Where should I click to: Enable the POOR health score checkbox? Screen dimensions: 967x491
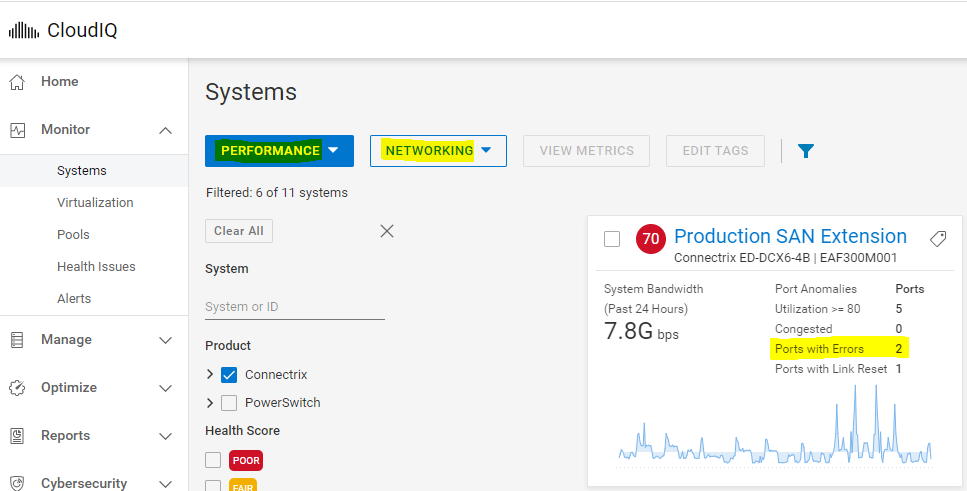click(x=212, y=460)
